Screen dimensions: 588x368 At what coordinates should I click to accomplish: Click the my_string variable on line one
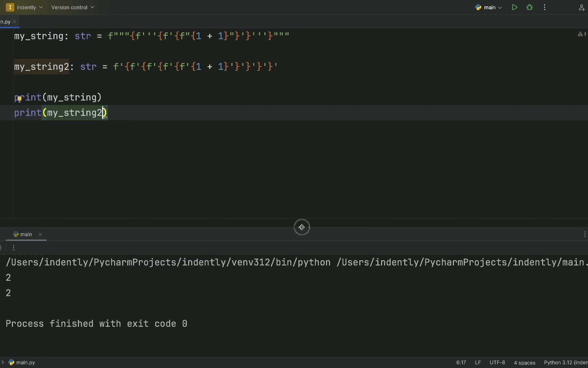click(38, 36)
